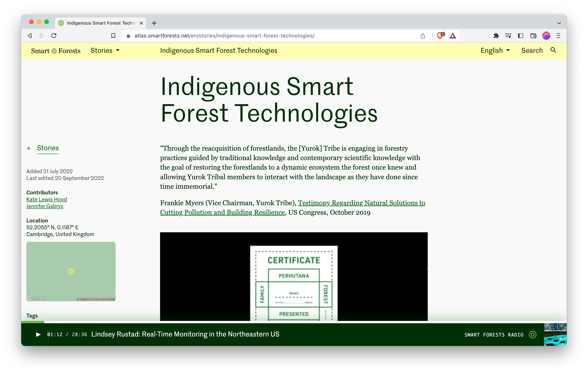Screen dimensions: 588x374
Task: Toggle the browser sidebar panel
Action: tap(520, 36)
